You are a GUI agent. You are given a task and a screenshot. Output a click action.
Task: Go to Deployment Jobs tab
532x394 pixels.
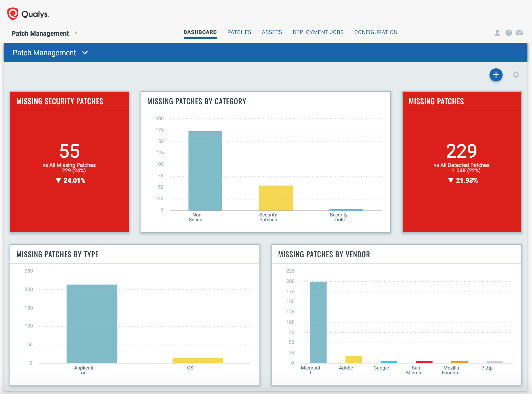(318, 32)
